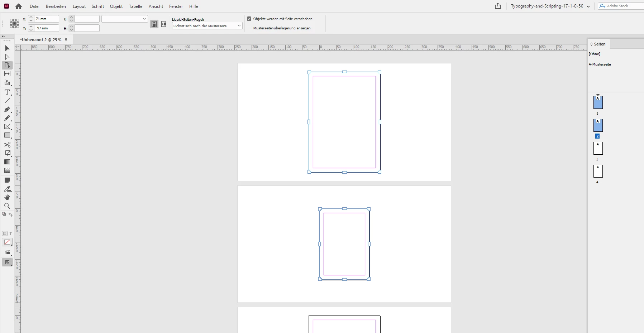
Task: Select page 3 thumbnail in Seiten panel
Action: 598,148
